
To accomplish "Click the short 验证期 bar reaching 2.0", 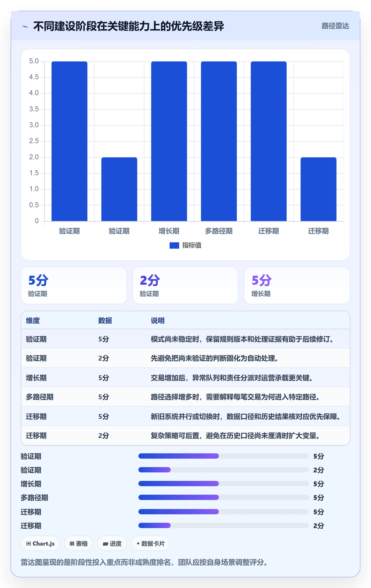I will pos(119,189).
